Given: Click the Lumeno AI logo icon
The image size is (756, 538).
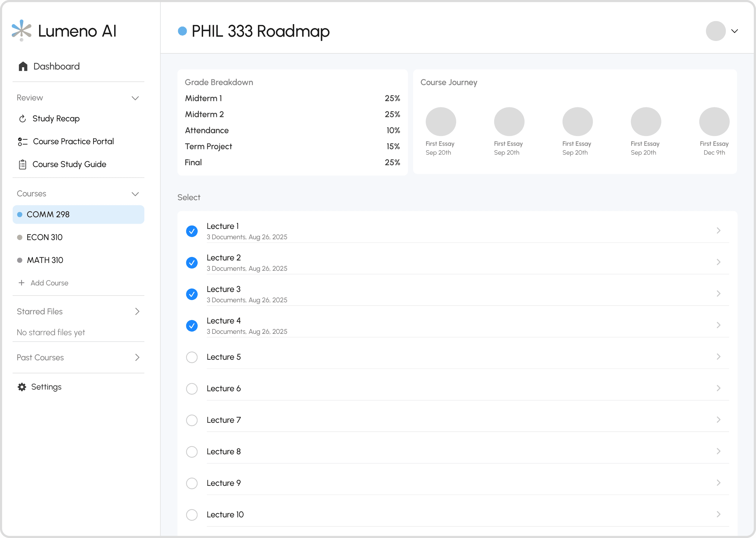Looking at the screenshot, I should (21, 30).
